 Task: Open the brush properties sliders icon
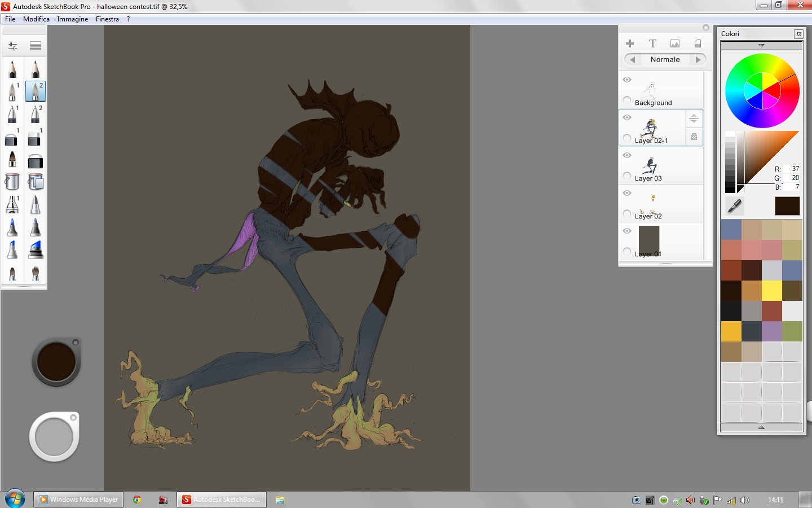(x=12, y=46)
